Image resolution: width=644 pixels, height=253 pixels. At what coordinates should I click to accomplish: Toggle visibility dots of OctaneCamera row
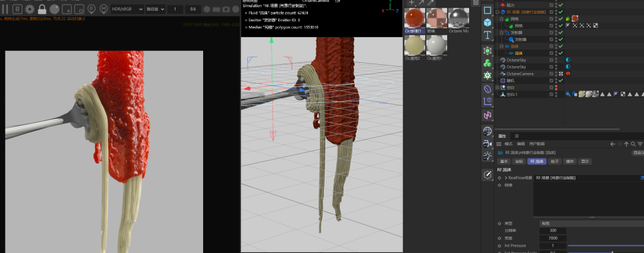[x=556, y=74]
